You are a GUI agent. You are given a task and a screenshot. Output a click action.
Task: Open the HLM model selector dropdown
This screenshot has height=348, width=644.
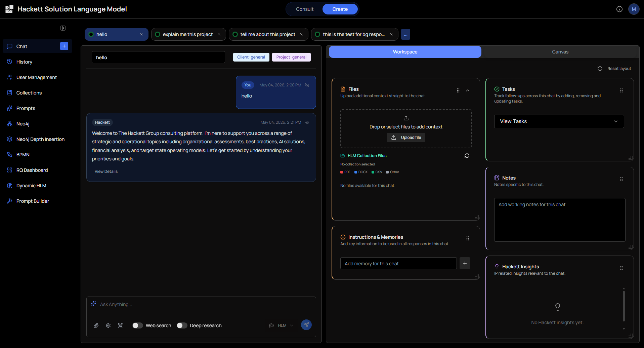(x=282, y=325)
